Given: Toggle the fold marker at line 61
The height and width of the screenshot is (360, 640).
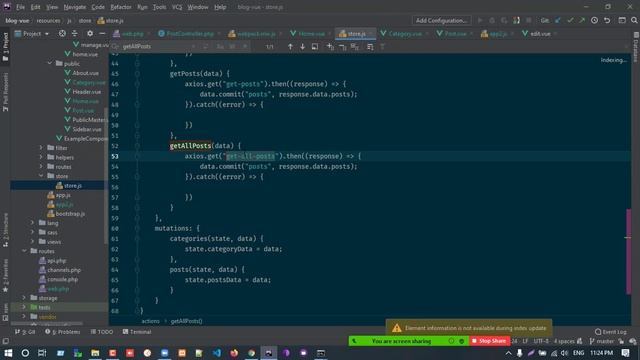Looking at the screenshot, I should (137, 238).
